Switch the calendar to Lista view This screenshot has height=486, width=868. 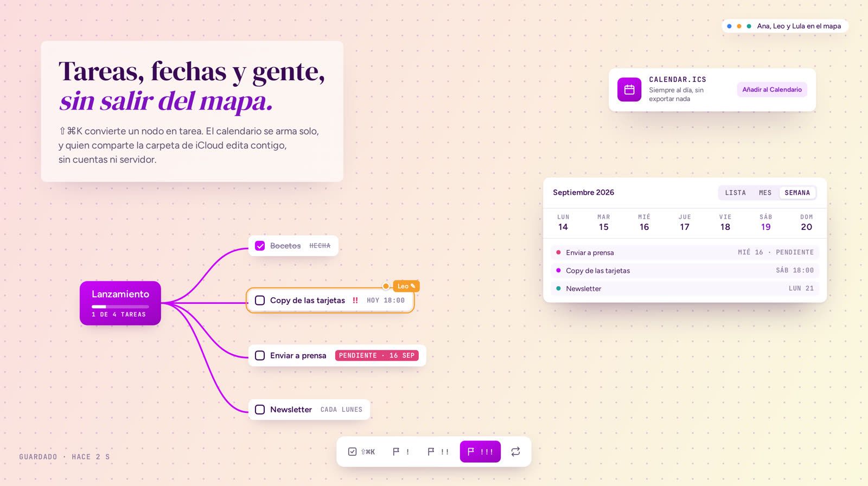coord(735,193)
